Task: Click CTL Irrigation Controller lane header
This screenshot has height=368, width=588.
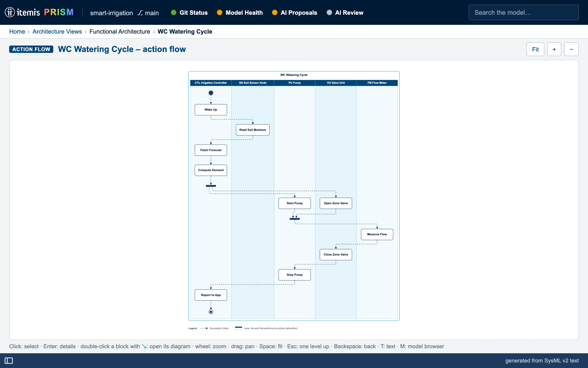Action: [211, 83]
